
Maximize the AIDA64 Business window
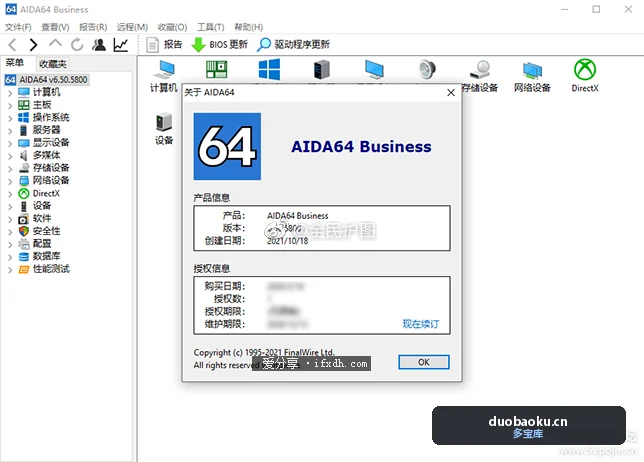(x=596, y=9)
